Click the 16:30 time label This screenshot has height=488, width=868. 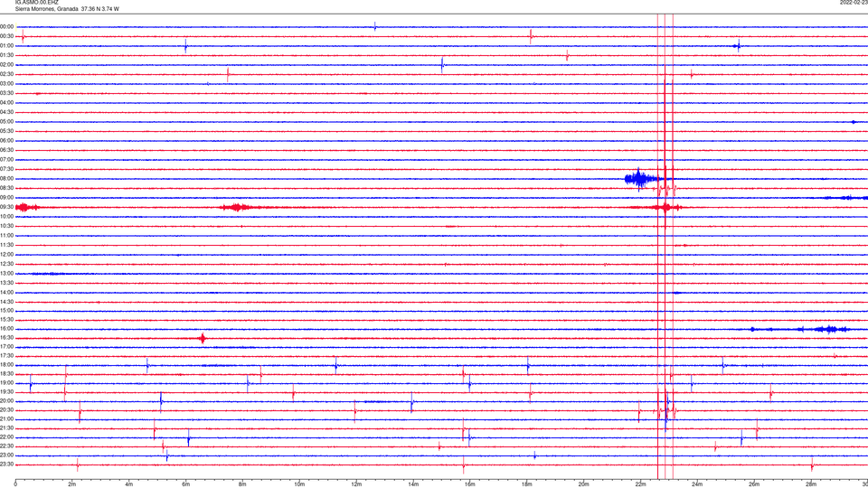(x=6, y=337)
